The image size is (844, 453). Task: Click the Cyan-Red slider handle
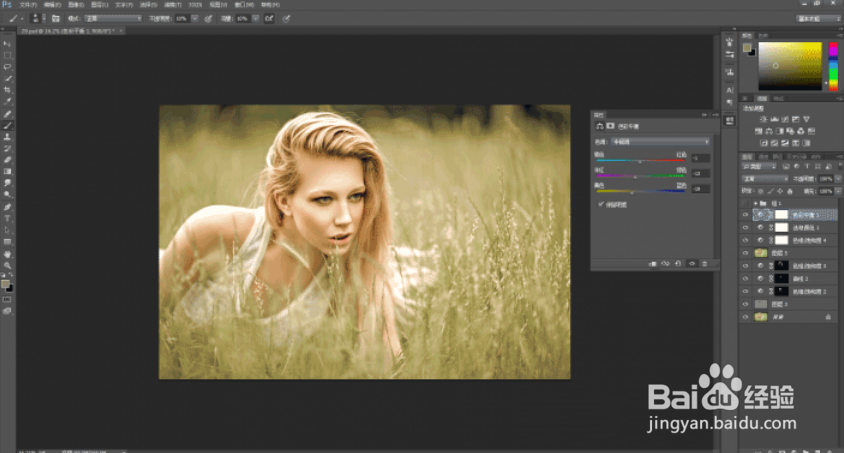tap(640, 161)
